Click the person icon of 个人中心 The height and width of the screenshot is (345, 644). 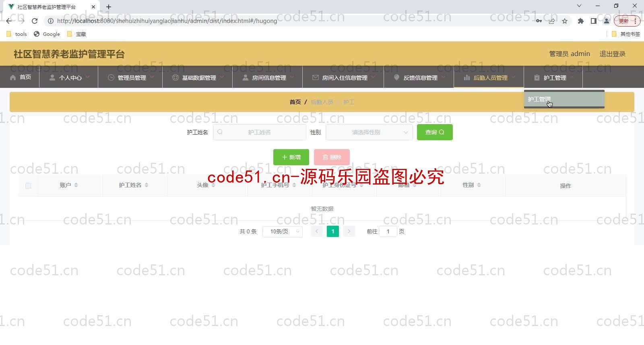click(52, 77)
